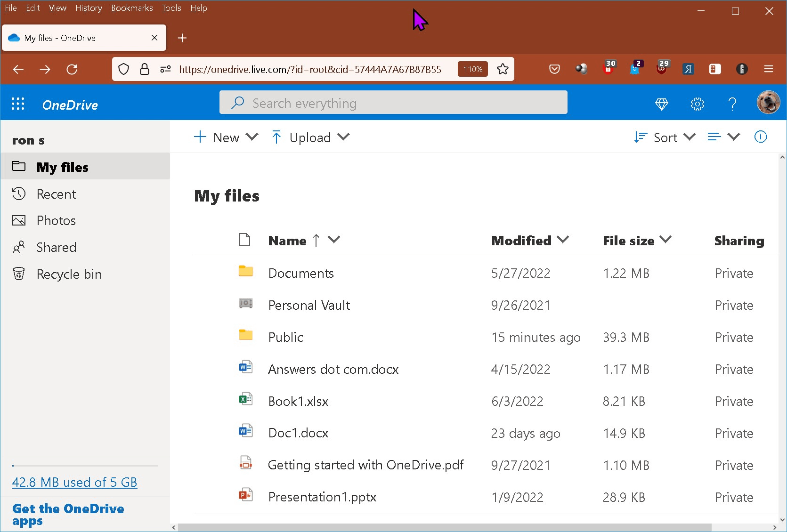This screenshot has height=532, width=787.
Task: Click the Presentation1.pptx PowerPoint icon
Action: tap(246, 495)
